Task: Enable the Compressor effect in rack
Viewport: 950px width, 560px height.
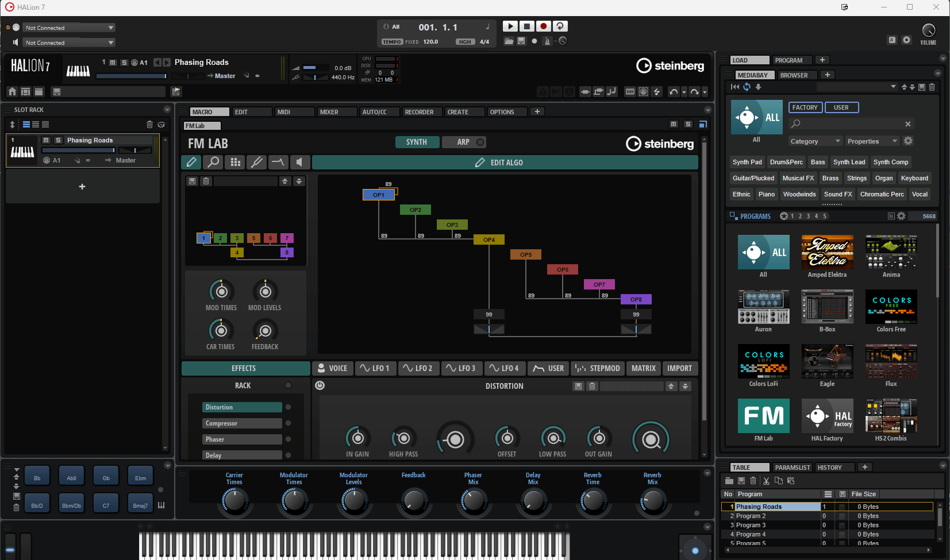Action: pos(288,423)
